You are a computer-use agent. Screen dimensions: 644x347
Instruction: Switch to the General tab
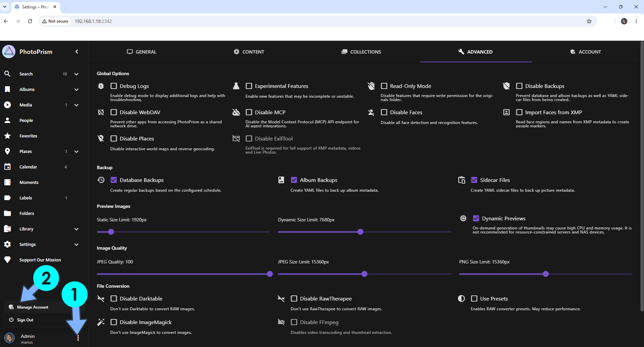coord(142,52)
